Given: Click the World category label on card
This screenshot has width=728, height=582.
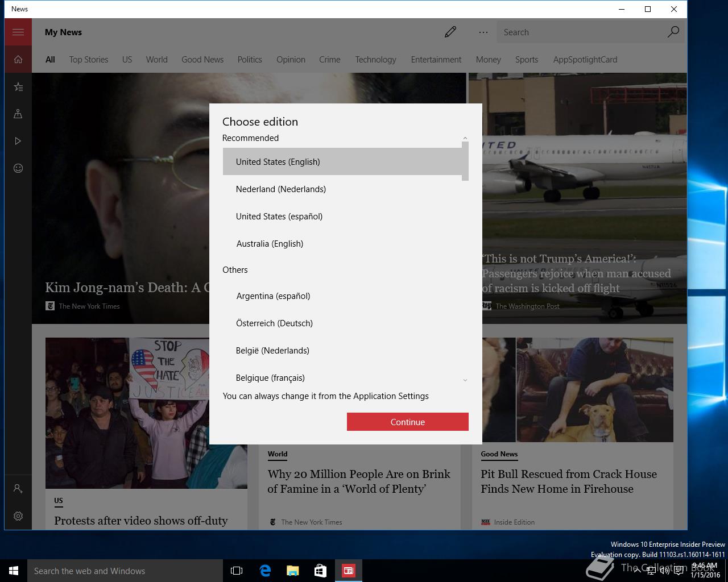Looking at the screenshot, I should point(278,454).
